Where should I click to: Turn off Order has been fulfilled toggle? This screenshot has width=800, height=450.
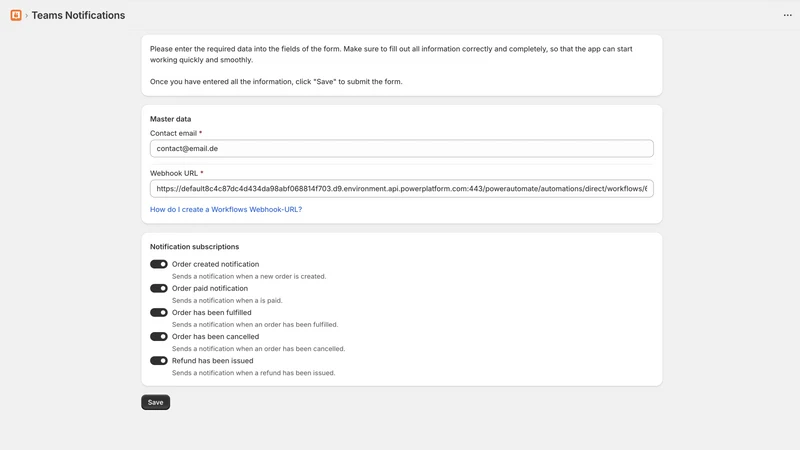pos(159,312)
